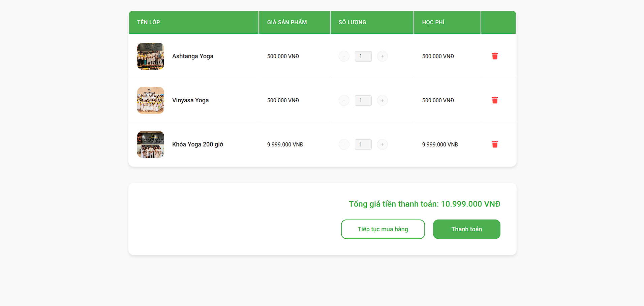This screenshot has width=644, height=306.
Task: Focus the Khóa Yoga 200 giờ quantity input
Action: tap(363, 144)
